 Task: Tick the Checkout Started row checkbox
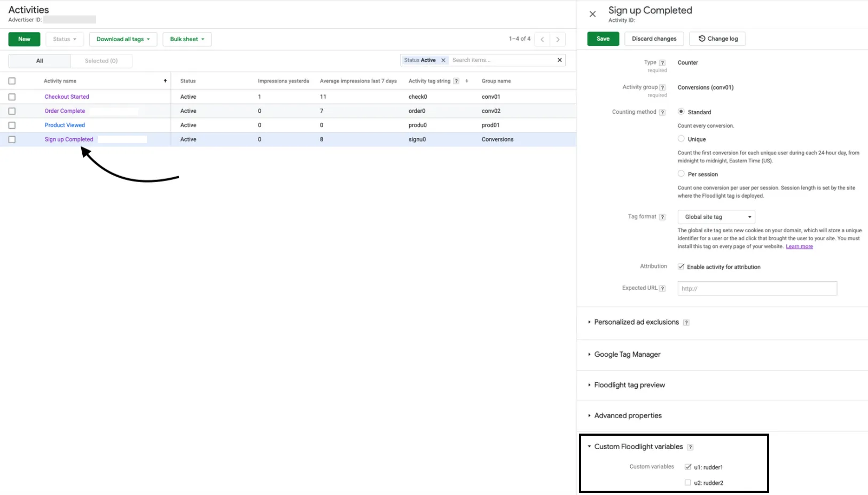click(x=12, y=97)
